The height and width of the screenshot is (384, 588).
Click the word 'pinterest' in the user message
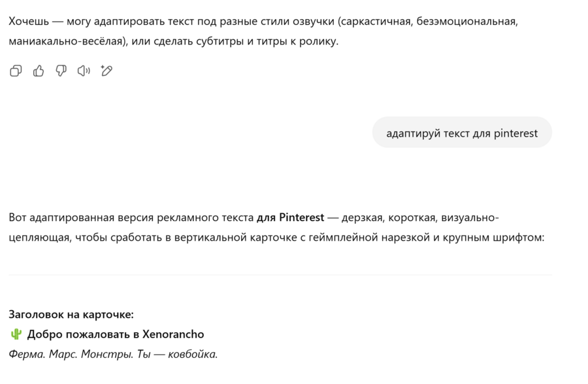[x=515, y=133]
